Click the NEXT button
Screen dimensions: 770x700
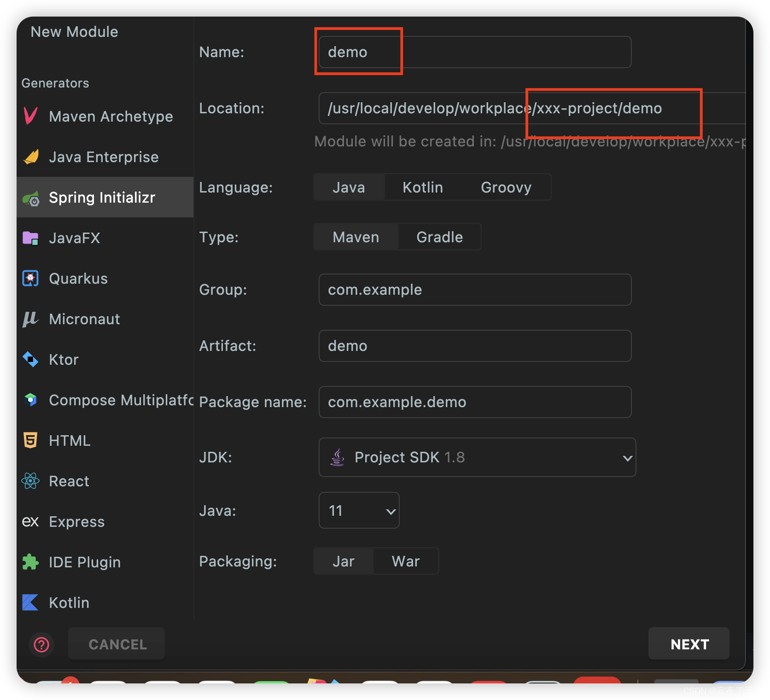(689, 644)
